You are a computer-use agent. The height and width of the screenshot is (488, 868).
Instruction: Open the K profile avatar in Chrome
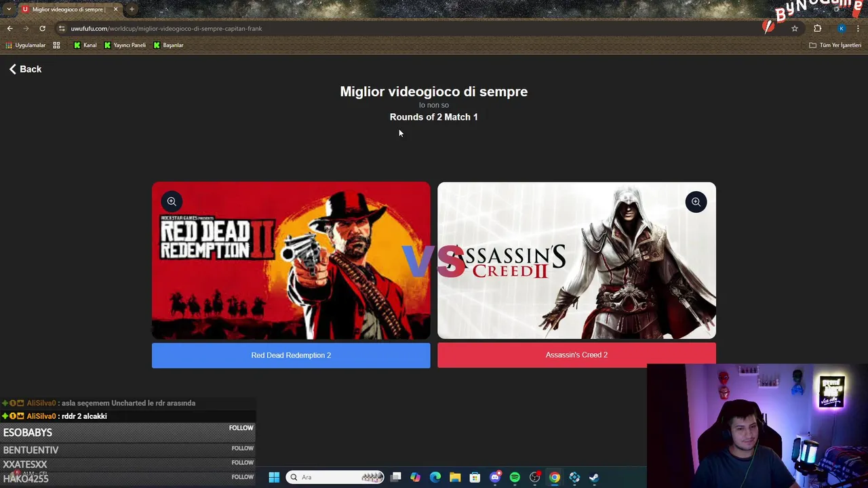pyautogui.click(x=842, y=28)
